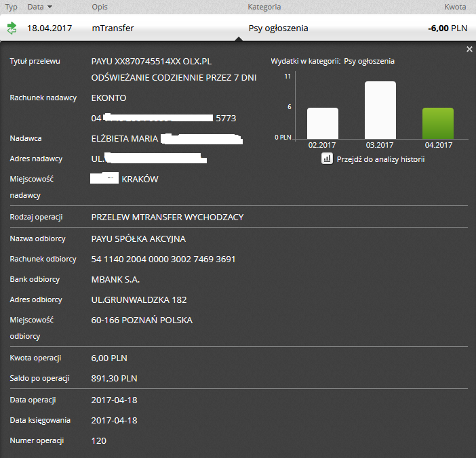Image resolution: width=476 pixels, height=458 pixels.
Task: Click recipient name PAYU SPÓŁKA AKCYJNA
Action: [x=138, y=239]
